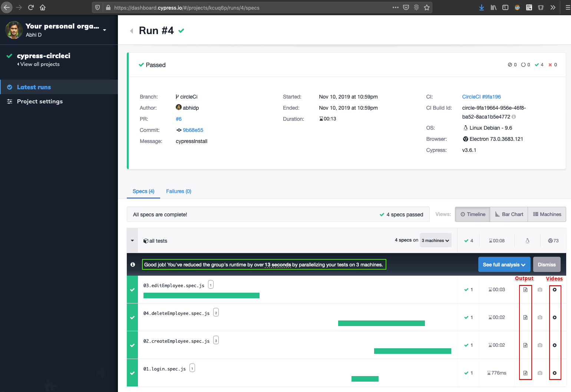Play video for 03.editEmployee.spec.js
This screenshot has height=392, width=571.
tap(555, 290)
